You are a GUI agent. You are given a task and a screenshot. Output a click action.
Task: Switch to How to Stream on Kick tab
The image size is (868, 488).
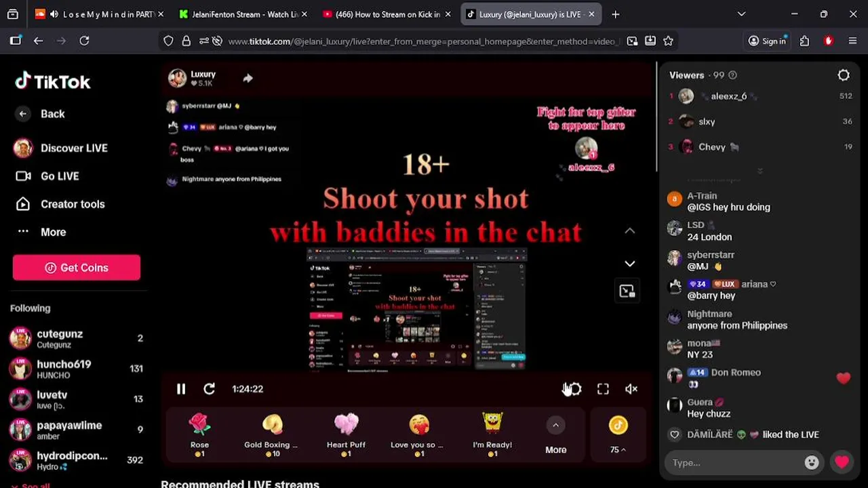coord(385,14)
